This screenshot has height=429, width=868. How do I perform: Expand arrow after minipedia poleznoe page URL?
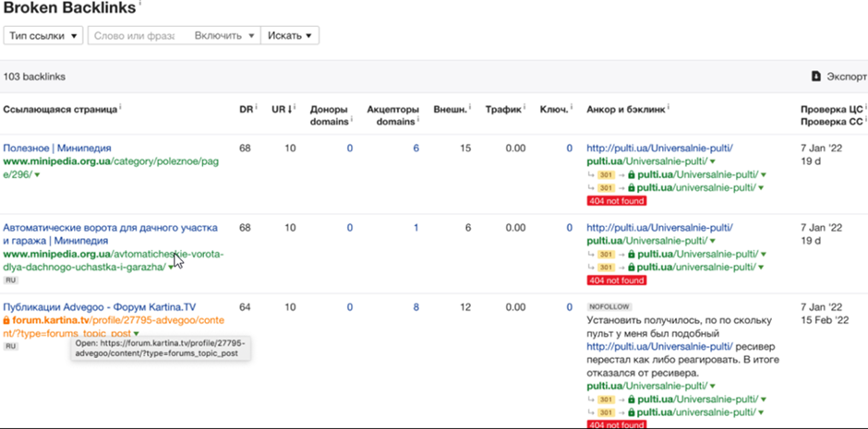[37, 174]
